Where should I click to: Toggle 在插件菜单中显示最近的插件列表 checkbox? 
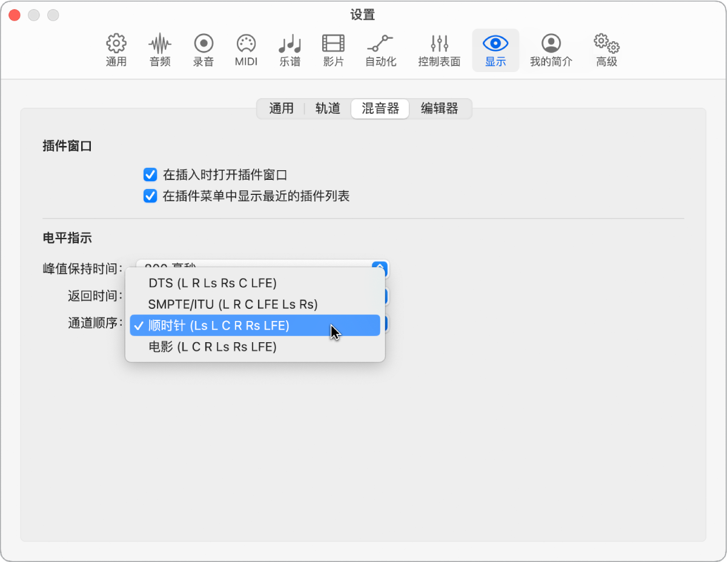coord(150,196)
